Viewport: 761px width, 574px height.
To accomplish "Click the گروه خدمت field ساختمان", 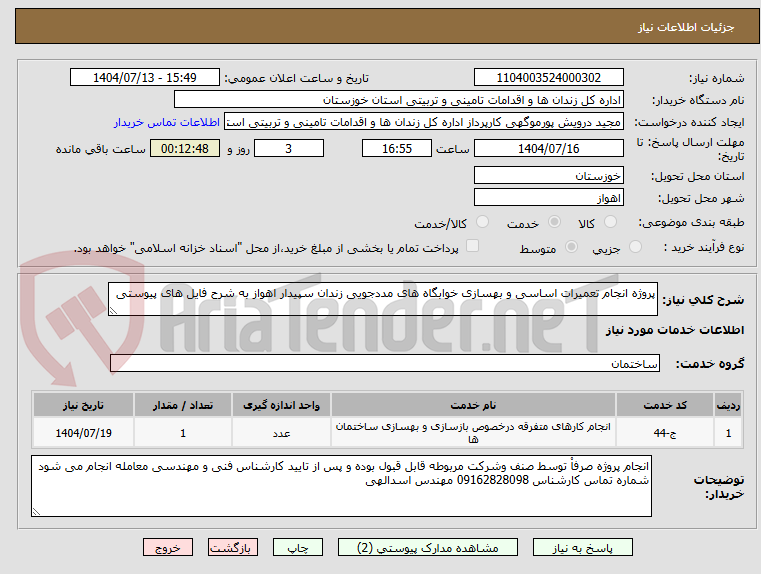I will coord(385,363).
